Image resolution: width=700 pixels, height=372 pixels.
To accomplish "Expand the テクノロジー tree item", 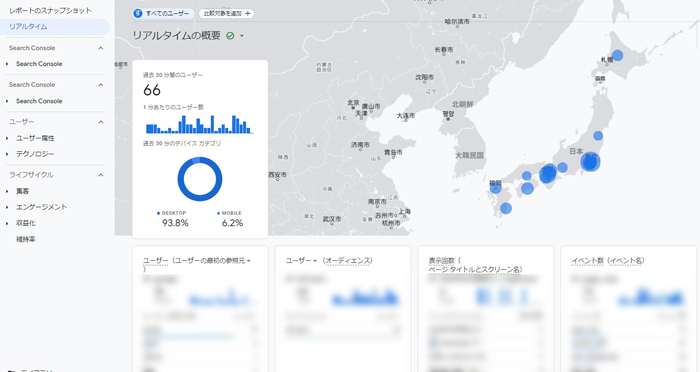I will tap(7, 154).
